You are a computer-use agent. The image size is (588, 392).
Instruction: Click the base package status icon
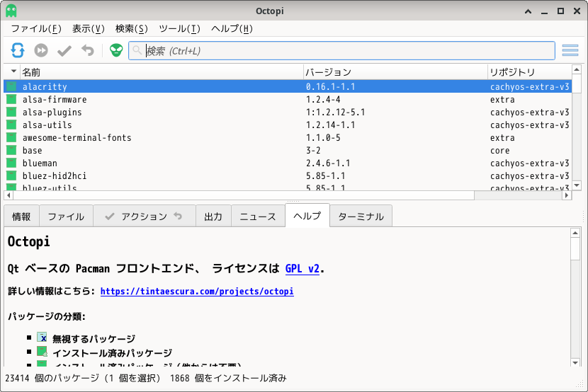pyautogui.click(x=11, y=150)
